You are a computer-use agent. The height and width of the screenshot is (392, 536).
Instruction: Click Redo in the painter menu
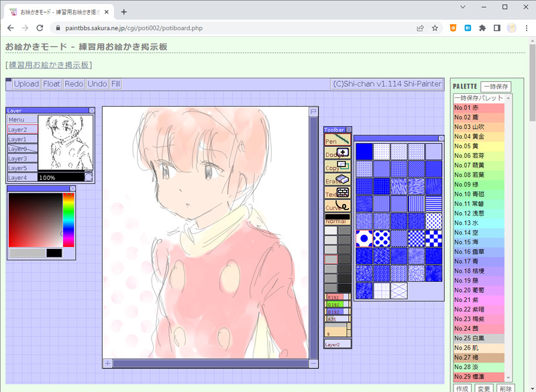tap(74, 84)
